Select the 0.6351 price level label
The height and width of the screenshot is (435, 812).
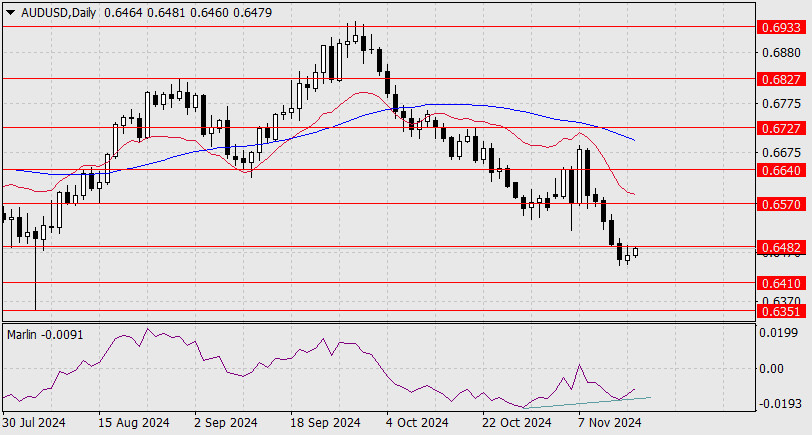coord(781,311)
